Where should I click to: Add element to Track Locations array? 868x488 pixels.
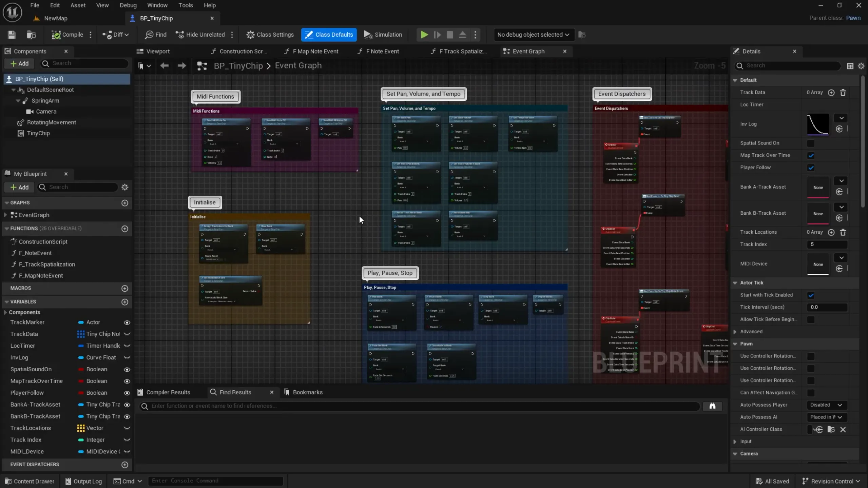(831, 232)
